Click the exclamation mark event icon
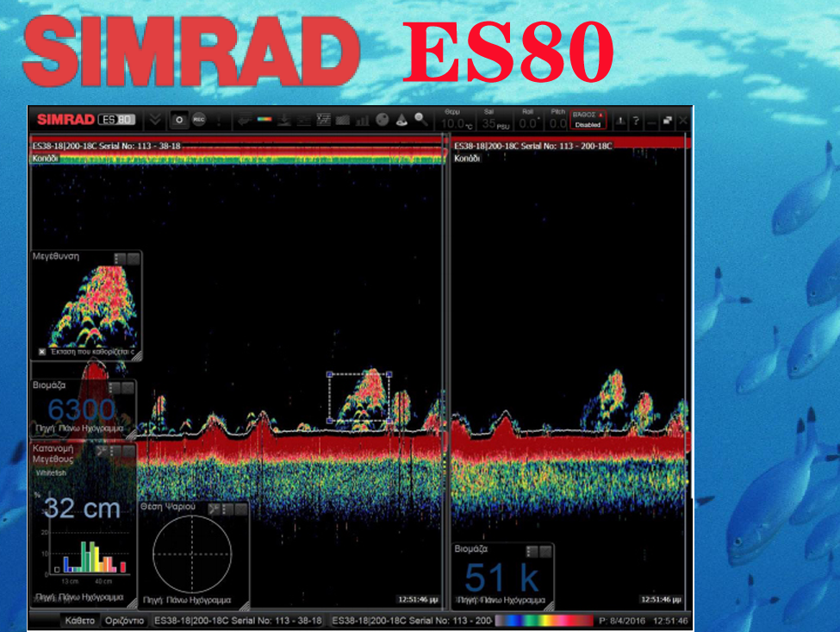 [219, 120]
